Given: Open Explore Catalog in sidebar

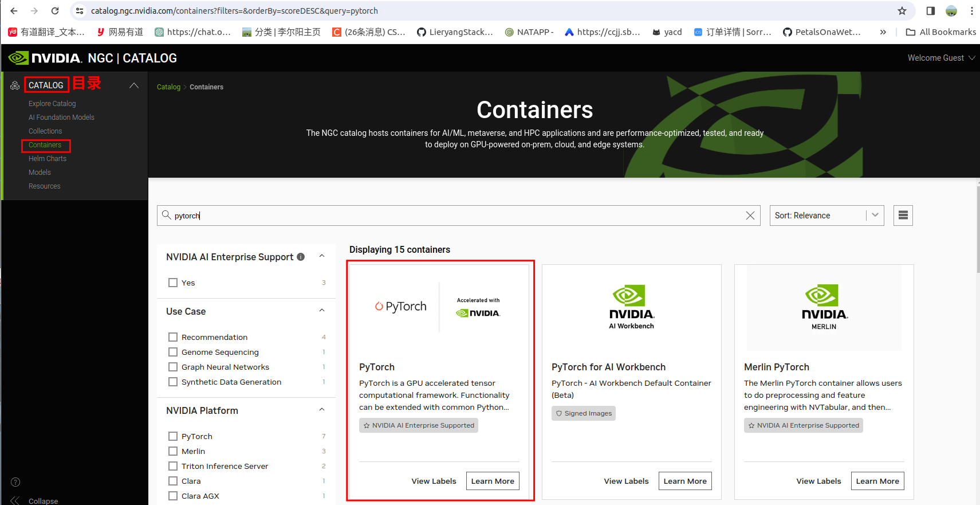Looking at the screenshot, I should click(x=52, y=104).
